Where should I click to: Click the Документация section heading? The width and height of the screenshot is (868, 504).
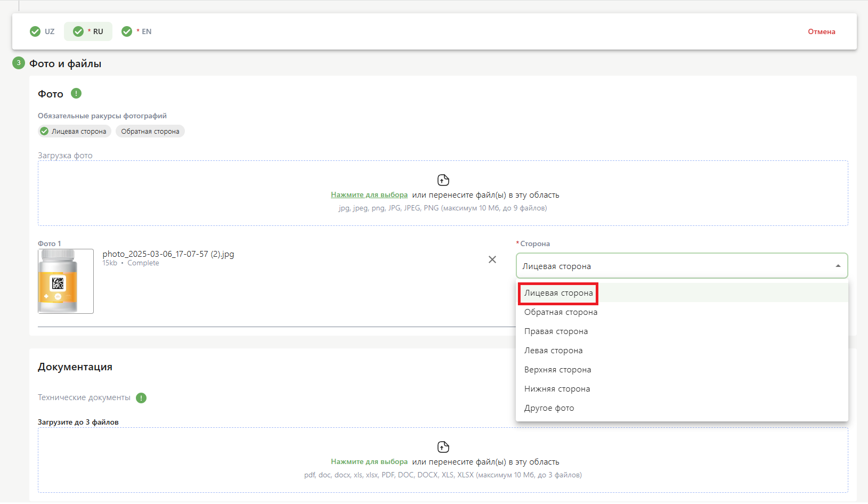point(75,367)
